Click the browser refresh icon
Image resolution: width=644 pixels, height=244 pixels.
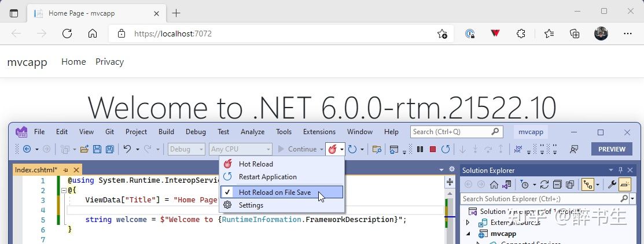pyautogui.click(x=67, y=34)
